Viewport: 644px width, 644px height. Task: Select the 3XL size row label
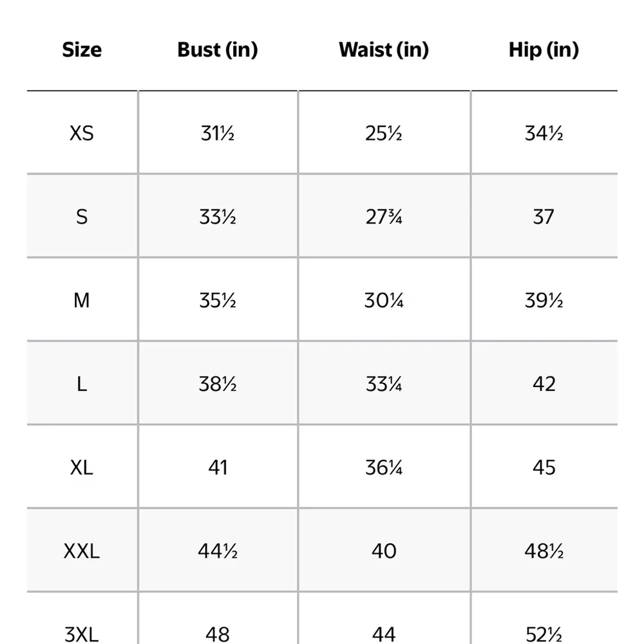click(x=82, y=634)
